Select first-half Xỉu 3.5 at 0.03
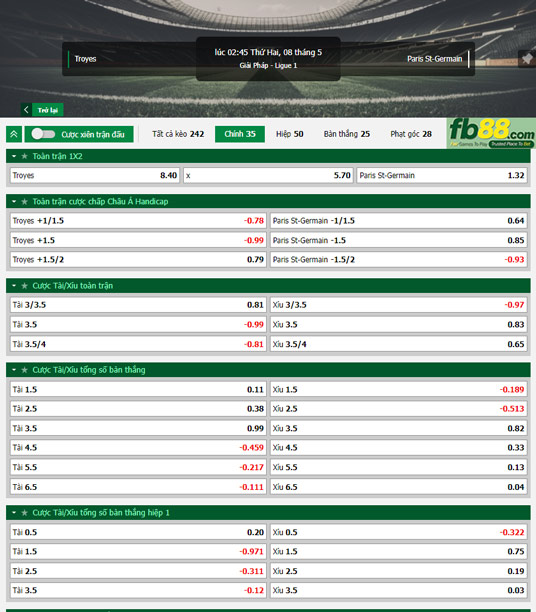 [x=398, y=590]
